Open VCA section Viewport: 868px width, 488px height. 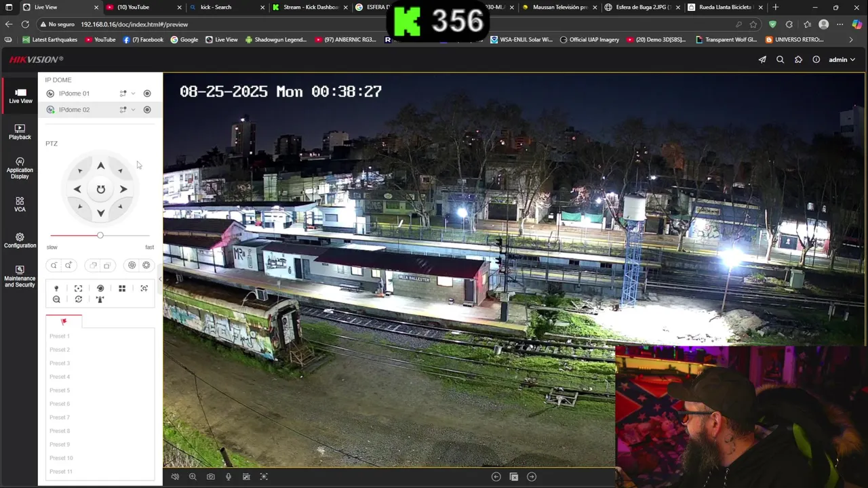[x=20, y=205]
